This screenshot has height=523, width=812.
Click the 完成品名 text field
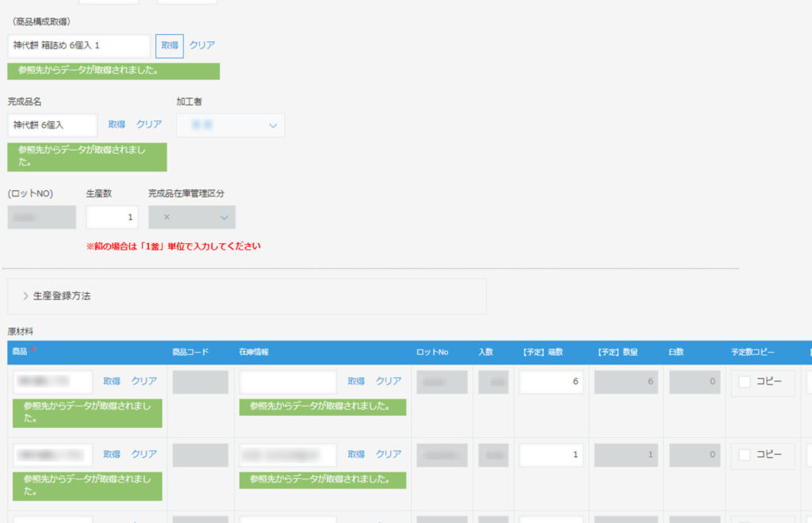click(x=52, y=125)
